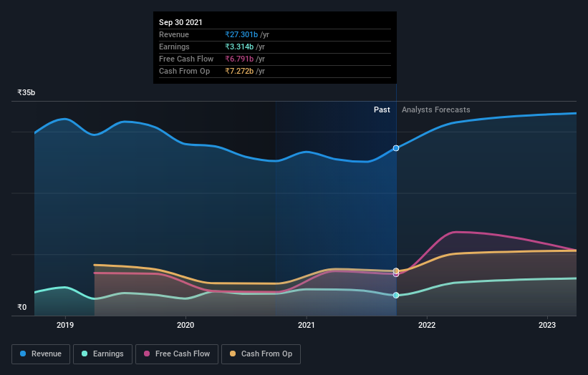Click the Cash From Op label in tooltip

pyautogui.click(x=185, y=71)
